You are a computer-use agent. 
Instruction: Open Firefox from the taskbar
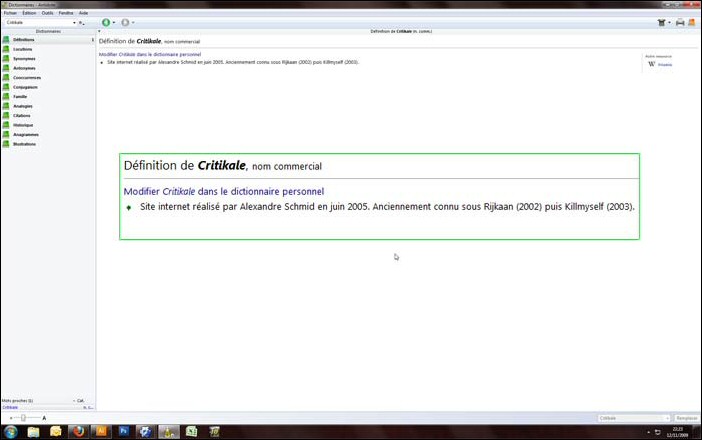tap(78, 431)
